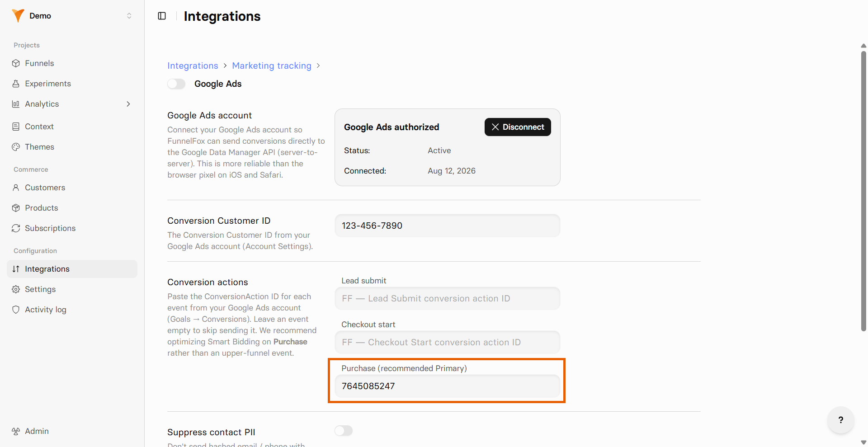Enable the Google Ads integration toggle
This screenshot has width=868, height=447.
tap(176, 84)
